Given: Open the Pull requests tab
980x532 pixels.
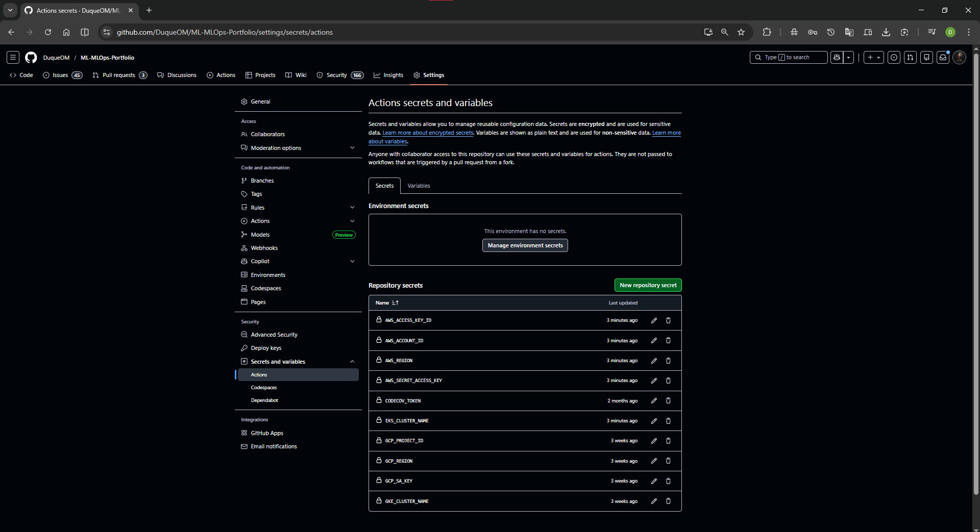Looking at the screenshot, I should pos(119,75).
